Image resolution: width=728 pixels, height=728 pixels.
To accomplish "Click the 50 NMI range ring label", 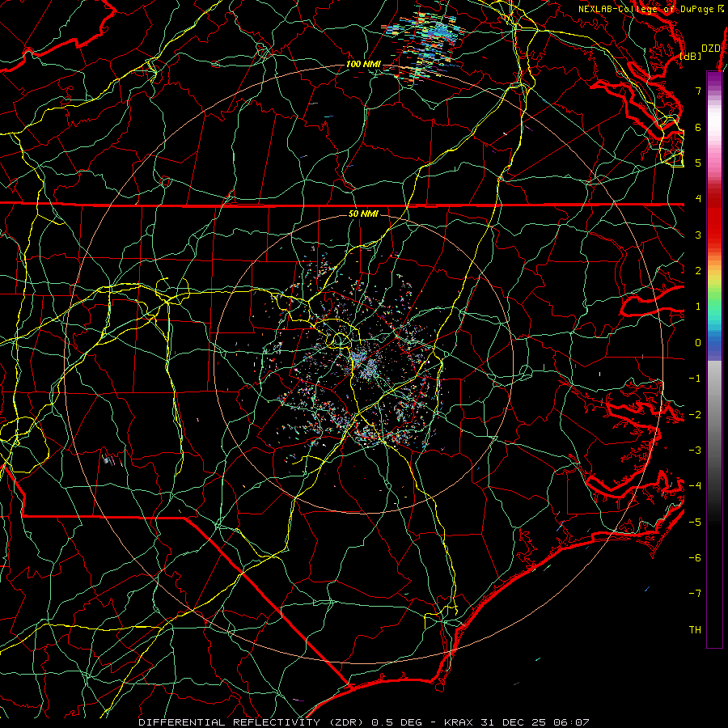I will 363,214.
